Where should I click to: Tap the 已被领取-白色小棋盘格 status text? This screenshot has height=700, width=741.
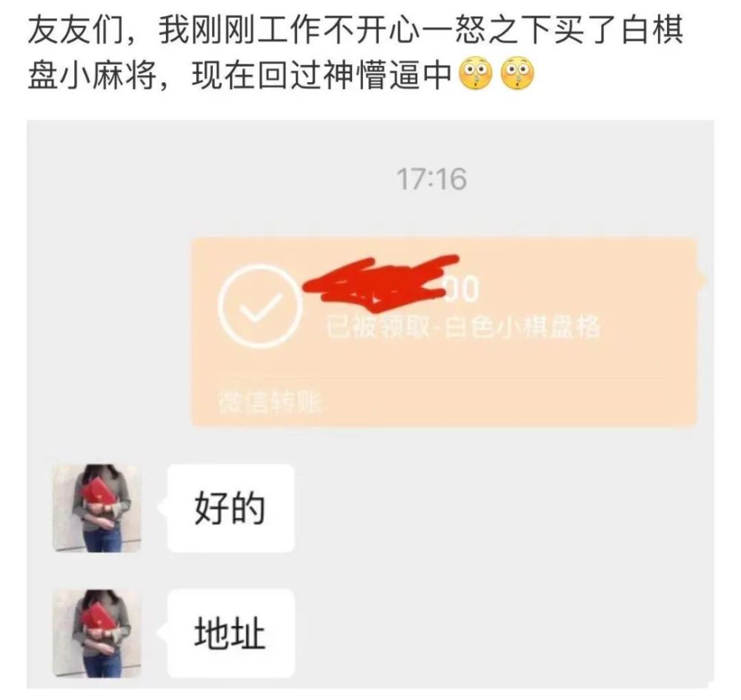[464, 327]
